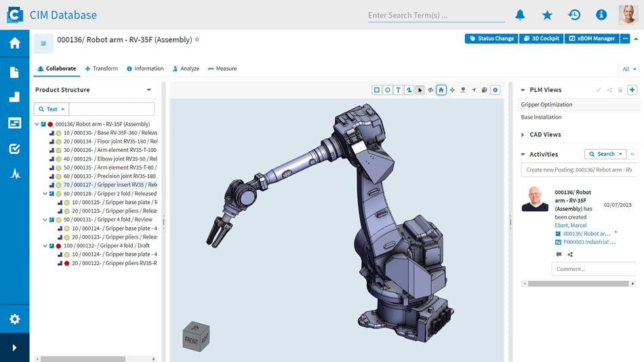
Task: Click the Status Change button
Action: [491, 39]
